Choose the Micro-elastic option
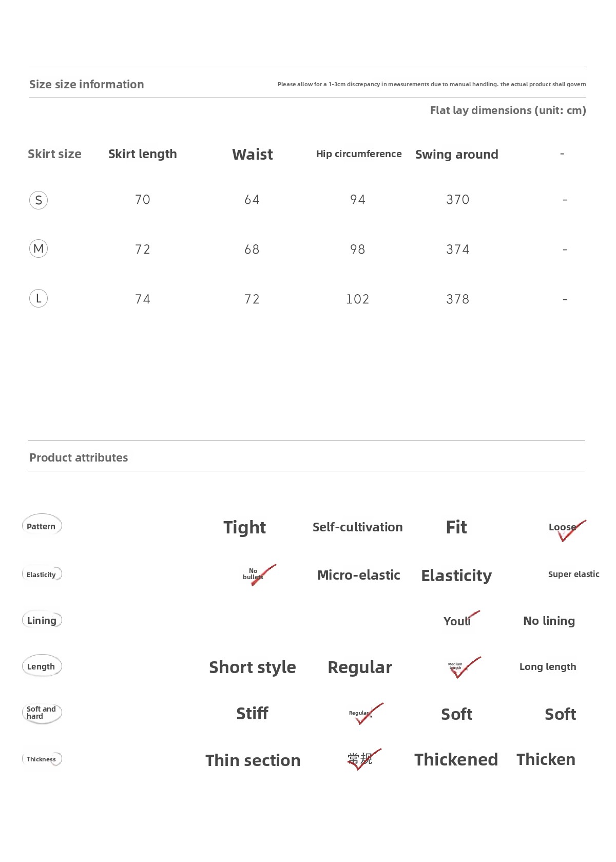Viewport: 616px width, 862px height. 358,575
